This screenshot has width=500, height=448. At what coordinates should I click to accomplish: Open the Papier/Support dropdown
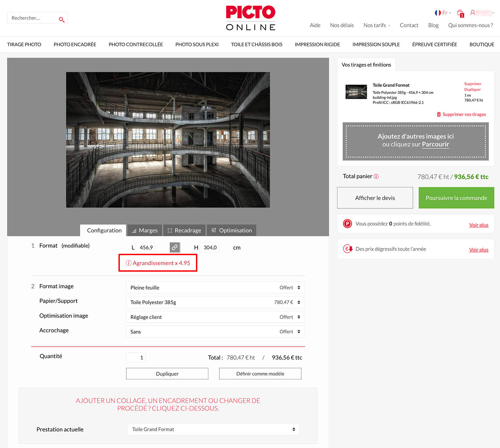215,302
